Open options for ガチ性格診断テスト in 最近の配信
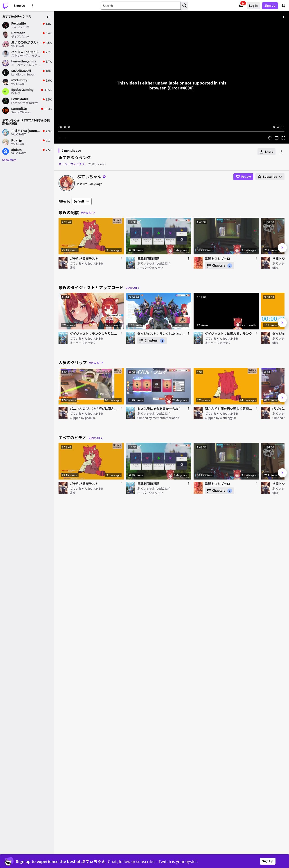 pos(121,259)
